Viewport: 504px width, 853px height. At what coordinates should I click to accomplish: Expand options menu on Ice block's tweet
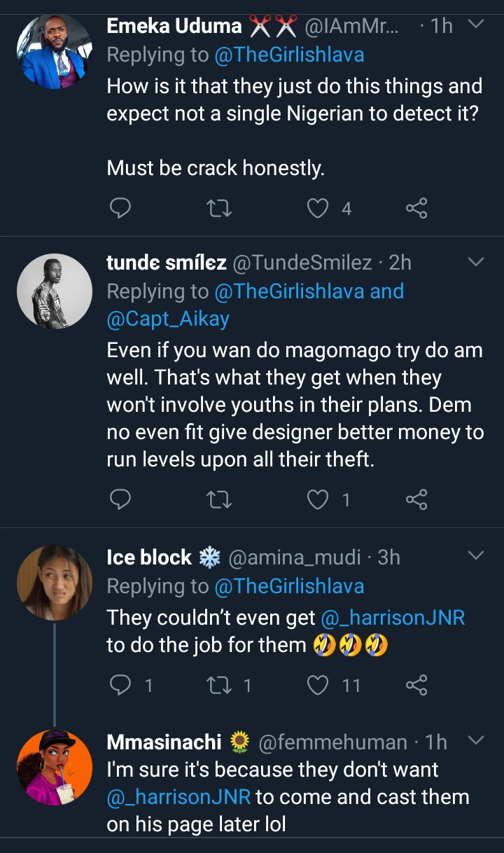click(475, 557)
